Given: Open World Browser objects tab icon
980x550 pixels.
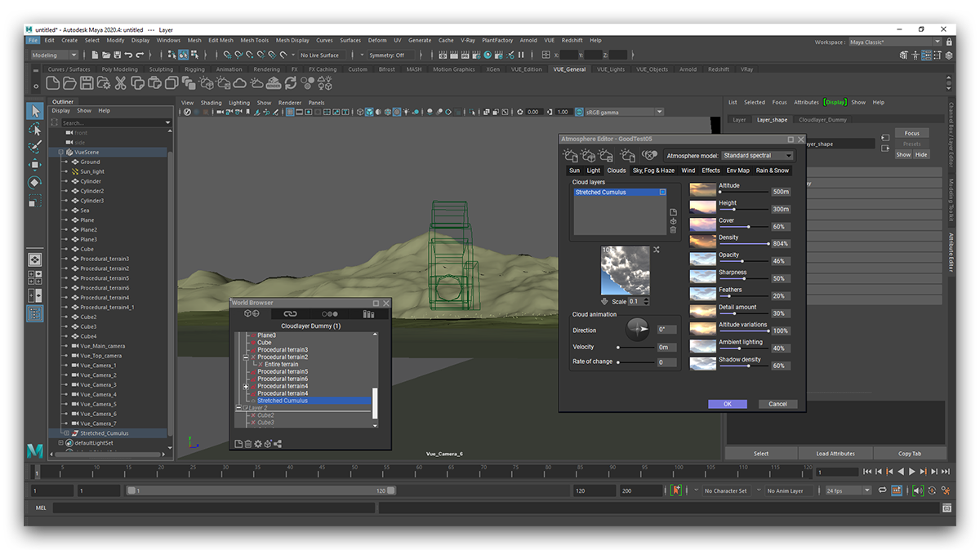Looking at the screenshot, I should point(252,313).
